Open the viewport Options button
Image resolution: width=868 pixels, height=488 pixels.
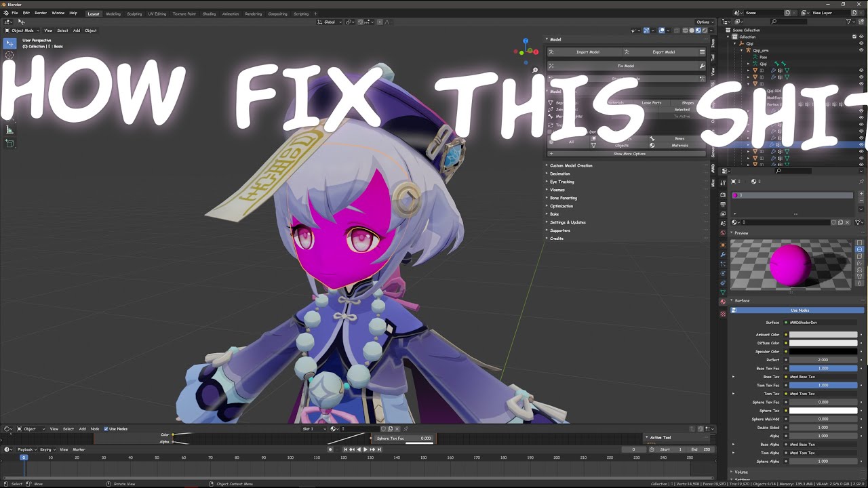(x=704, y=22)
